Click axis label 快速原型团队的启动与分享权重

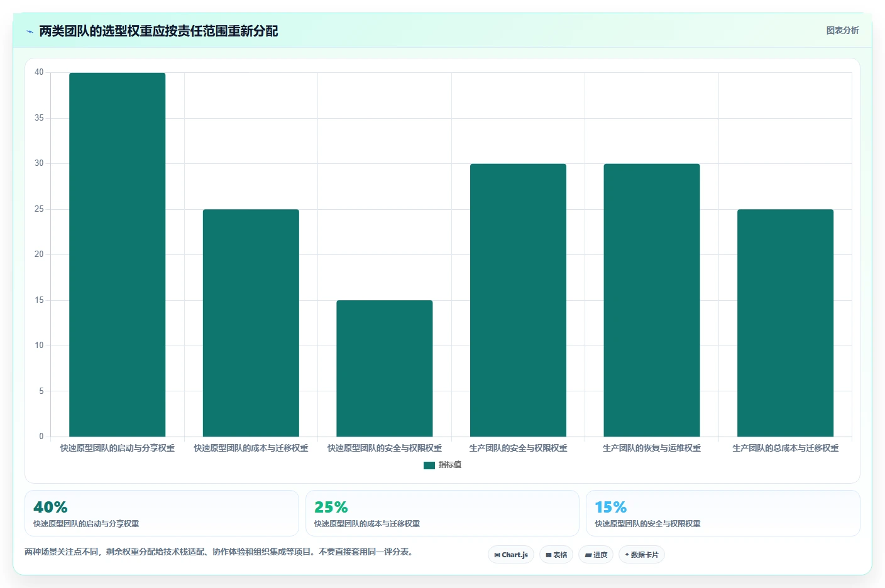click(x=118, y=448)
